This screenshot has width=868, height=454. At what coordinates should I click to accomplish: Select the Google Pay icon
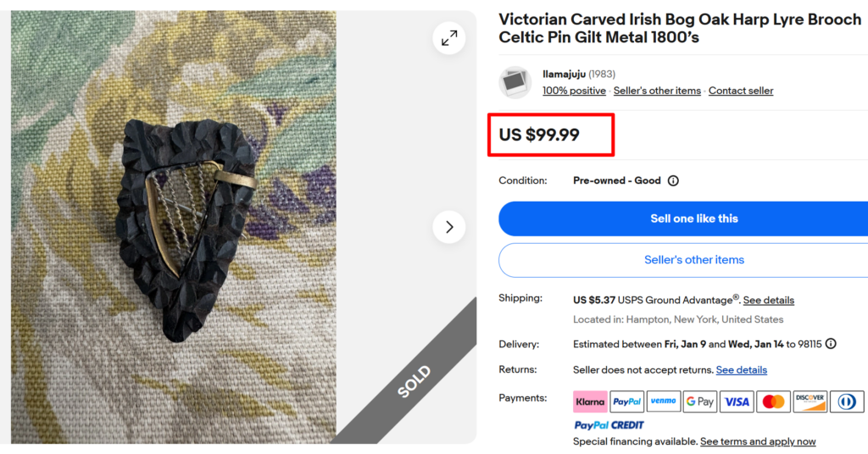(x=700, y=401)
